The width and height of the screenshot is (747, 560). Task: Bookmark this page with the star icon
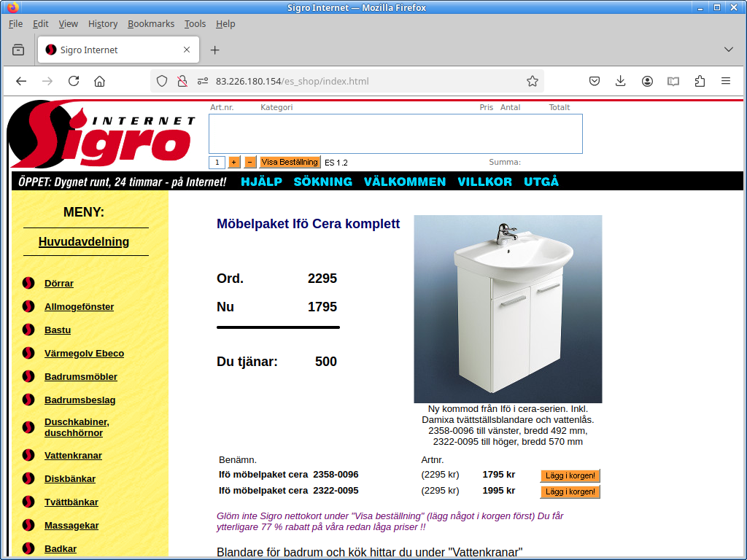pos(532,81)
